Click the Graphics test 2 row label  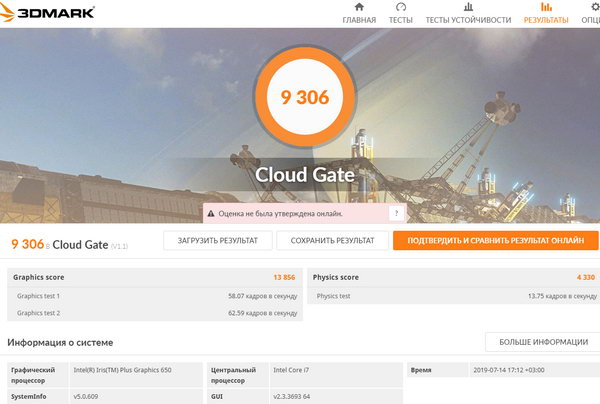[38, 313]
